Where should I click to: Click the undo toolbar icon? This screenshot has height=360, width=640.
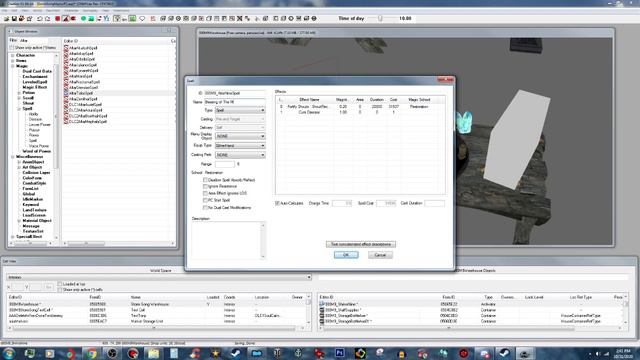coord(40,18)
